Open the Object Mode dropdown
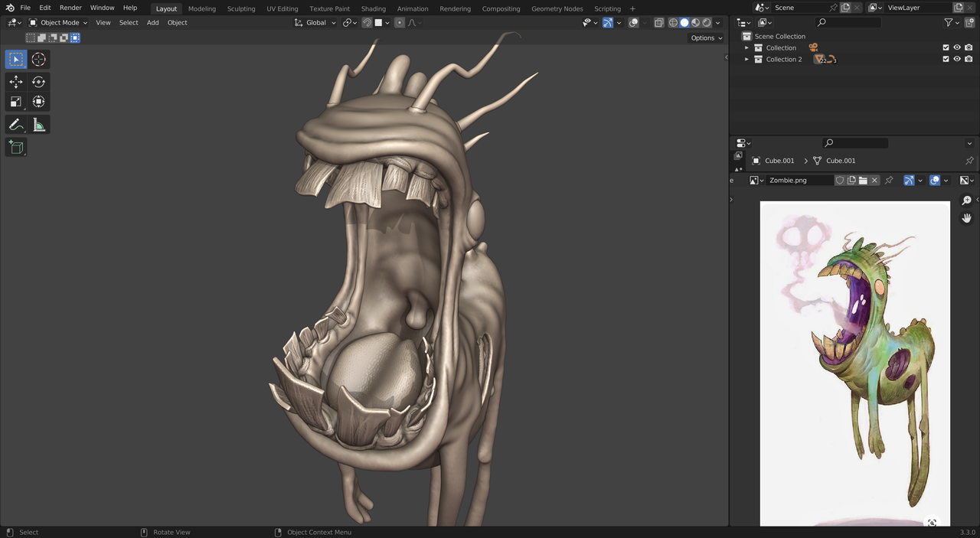This screenshot has height=538, width=980. click(58, 23)
